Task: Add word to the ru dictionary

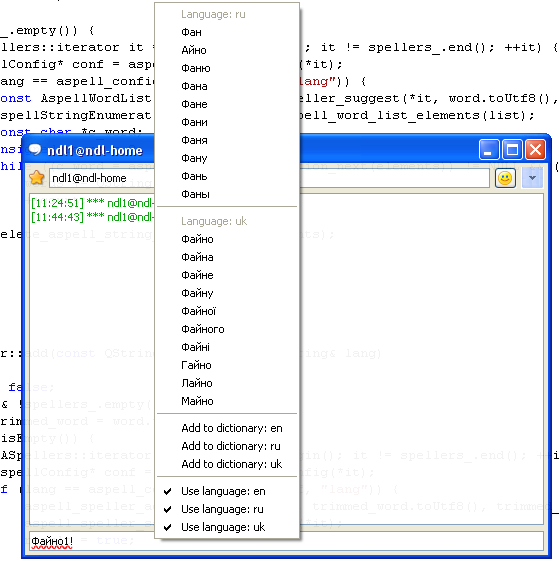Action: 227,447
